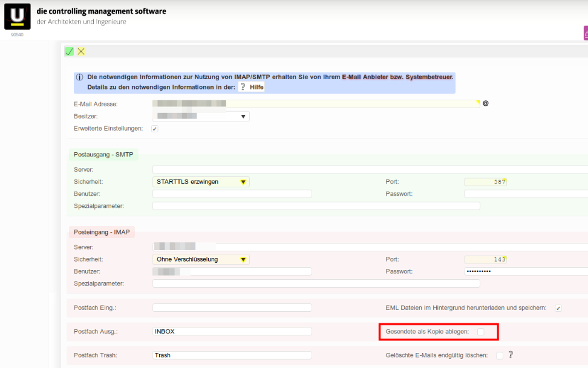
Task: Click the SMTP Benutzer input field
Action: (x=232, y=194)
